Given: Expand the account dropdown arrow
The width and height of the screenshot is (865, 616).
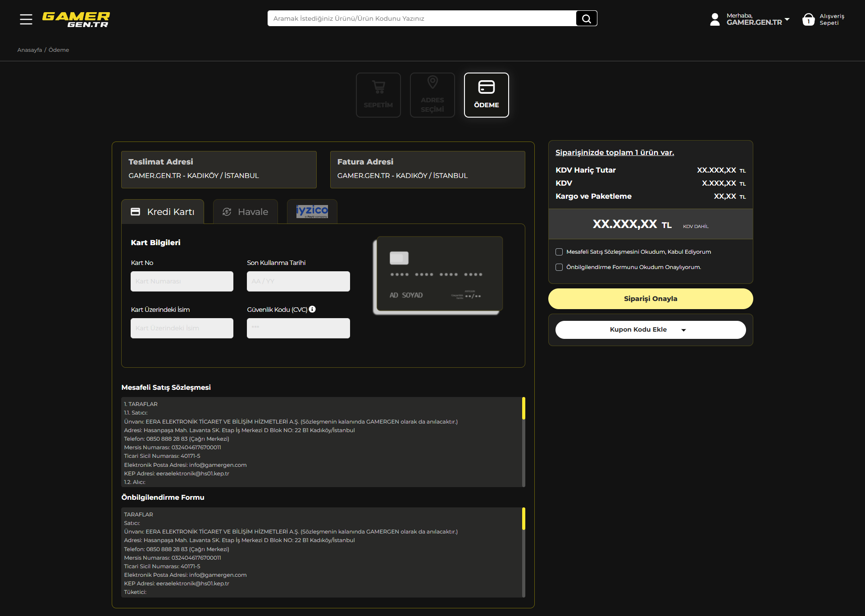Looking at the screenshot, I should click(787, 19).
